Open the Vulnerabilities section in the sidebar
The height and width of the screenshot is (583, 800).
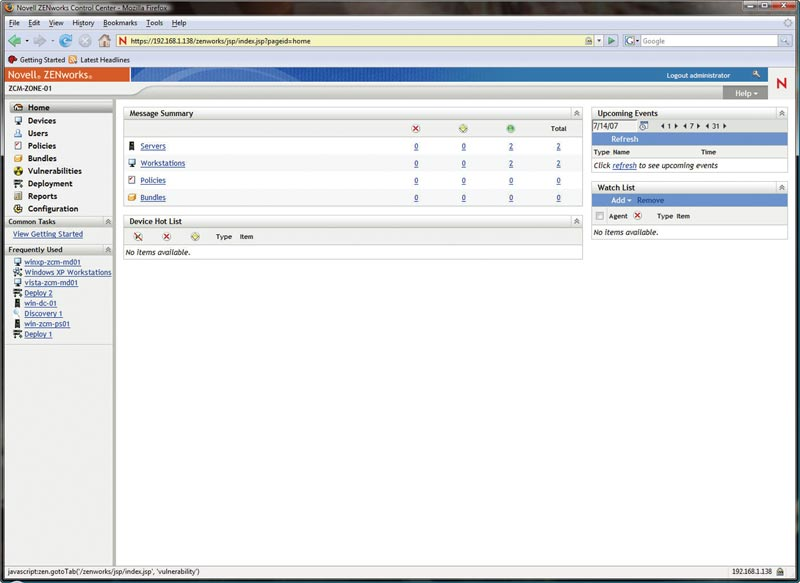pos(55,171)
